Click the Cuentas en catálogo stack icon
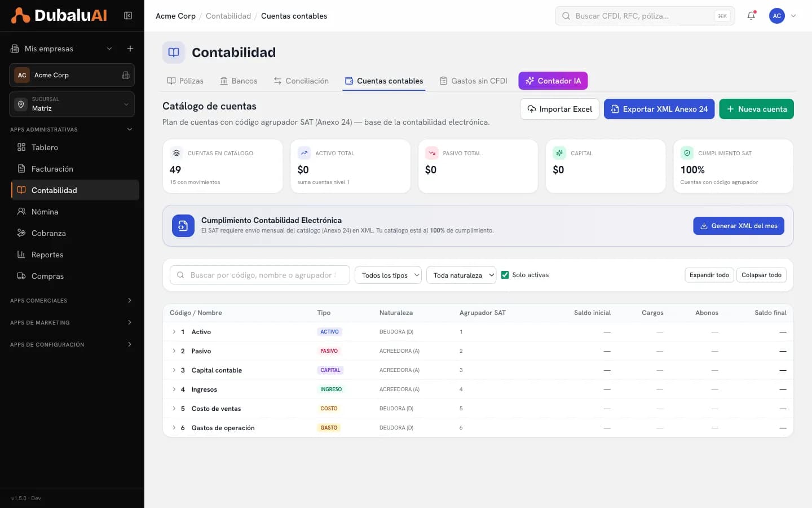 [176, 153]
